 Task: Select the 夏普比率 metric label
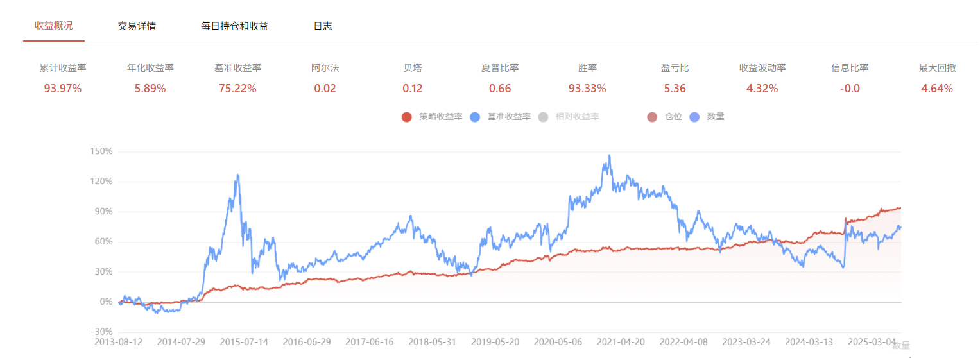coord(500,68)
